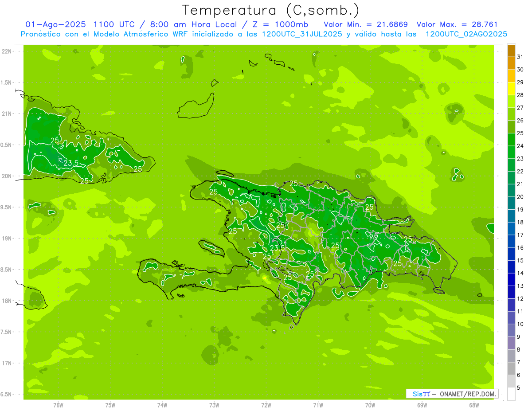The width and height of the screenshot is (532, 411).
Task: Click the legend value "5"
Action: pyautogui.click(x=519, y=388)
